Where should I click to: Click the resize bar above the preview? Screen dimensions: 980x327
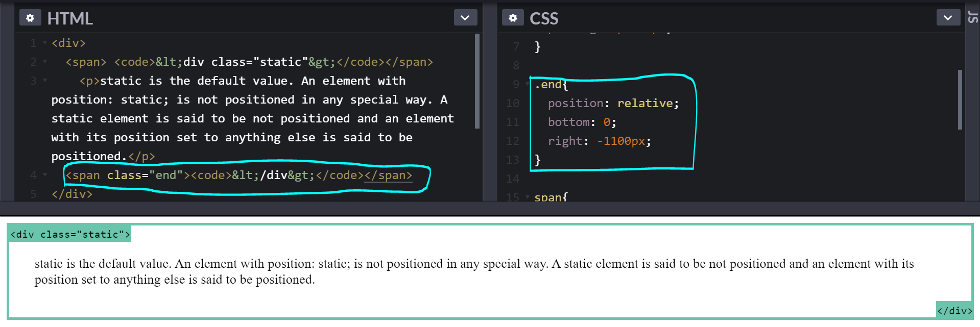click(x=490, y=208)
